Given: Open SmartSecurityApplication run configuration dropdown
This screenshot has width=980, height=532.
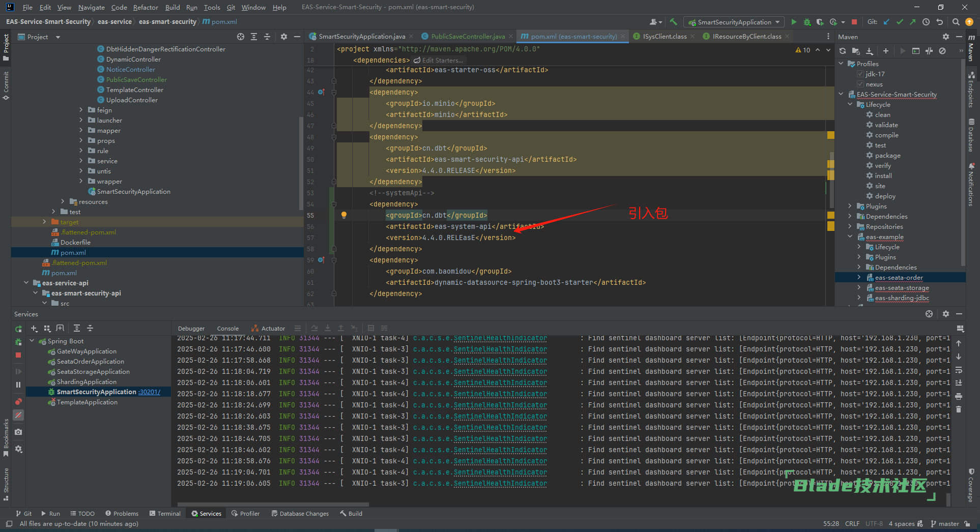Looking at the screenshot, I should click(x=734, y=22).
